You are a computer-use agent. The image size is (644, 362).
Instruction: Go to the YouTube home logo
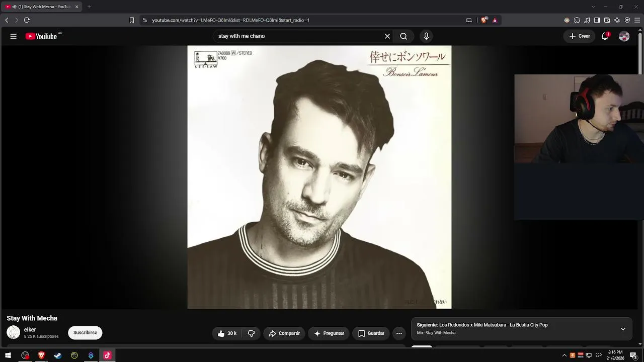coord(41,36)
